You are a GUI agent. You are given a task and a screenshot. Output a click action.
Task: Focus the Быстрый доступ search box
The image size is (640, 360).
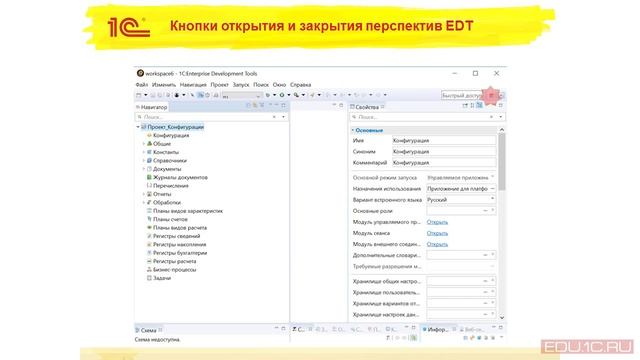click(461, 95)
